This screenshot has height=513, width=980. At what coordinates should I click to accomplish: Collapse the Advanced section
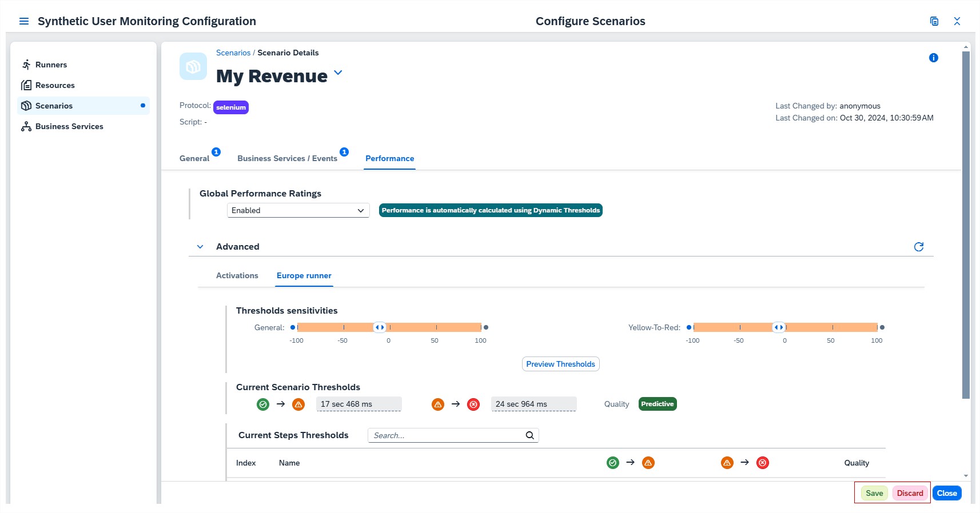pyautogui.click(x=200, y=247)
